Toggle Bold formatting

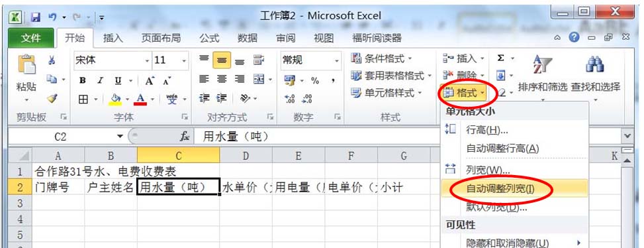(x=83, y=81)
